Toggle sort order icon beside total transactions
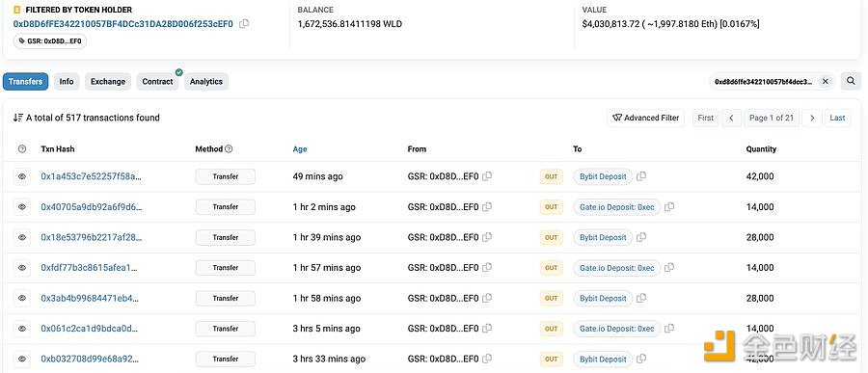The width and height of the screenshot is (868, 373). pyautogui.click(x=18, y=118)
